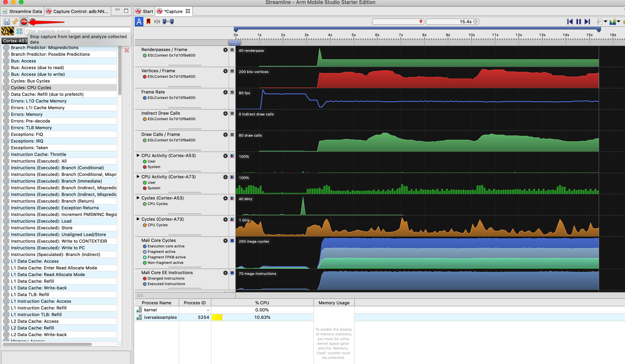The image size is (625, 364).
Task: Click the save floppy disk icon
Action: coord(7,22)
